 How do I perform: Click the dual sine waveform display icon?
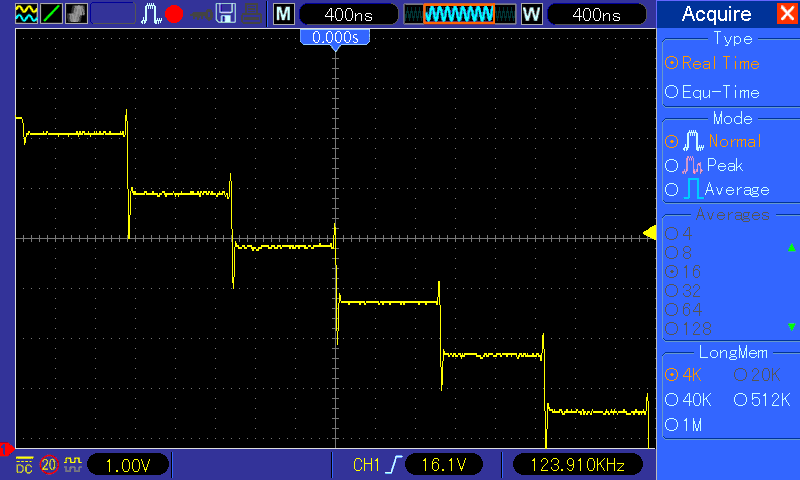tap(26, 14)
